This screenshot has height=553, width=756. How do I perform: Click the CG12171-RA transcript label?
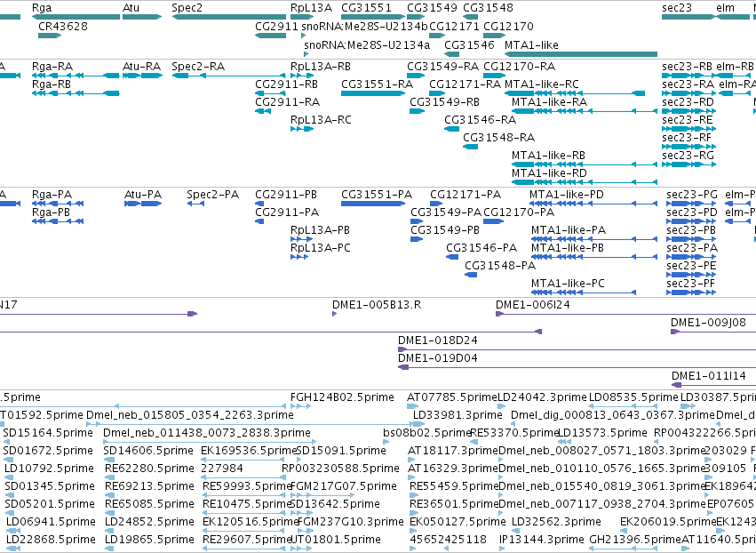[x=466, y=84]
